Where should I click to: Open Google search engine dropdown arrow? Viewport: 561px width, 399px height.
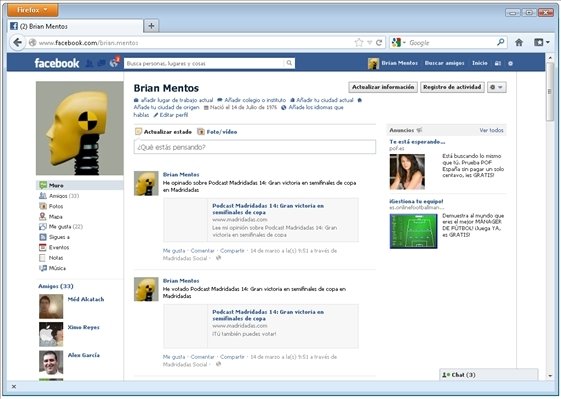[x=405, y=43]
